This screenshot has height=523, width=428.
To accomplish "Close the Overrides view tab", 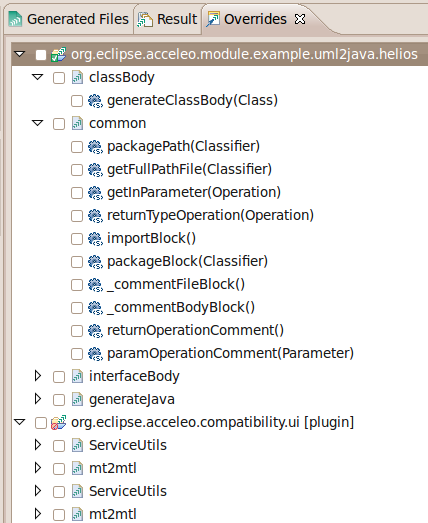I will (x=300, y=19).
